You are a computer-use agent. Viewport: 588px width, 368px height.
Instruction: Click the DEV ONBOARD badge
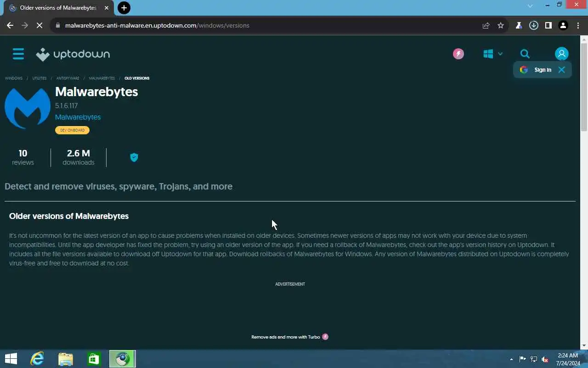point(72,130)
